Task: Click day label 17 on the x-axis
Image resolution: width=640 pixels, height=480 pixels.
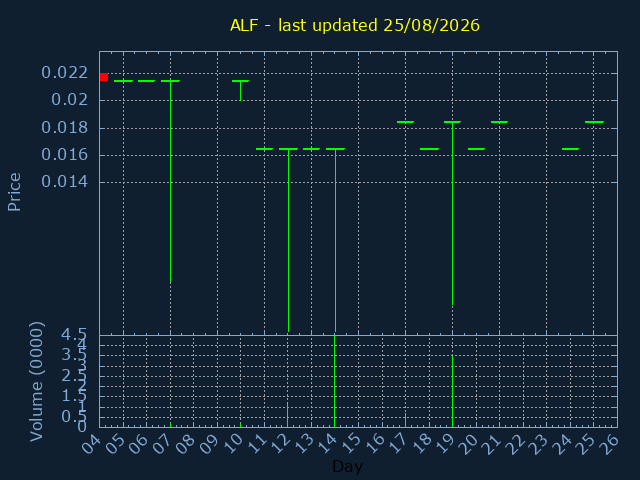Action: 397,444
